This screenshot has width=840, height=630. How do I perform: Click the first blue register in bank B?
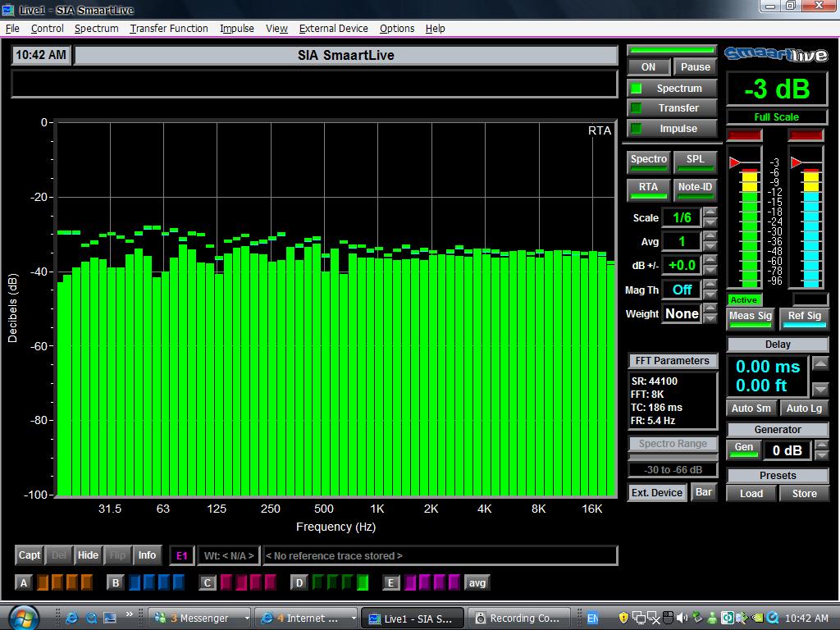pos(135,582)
